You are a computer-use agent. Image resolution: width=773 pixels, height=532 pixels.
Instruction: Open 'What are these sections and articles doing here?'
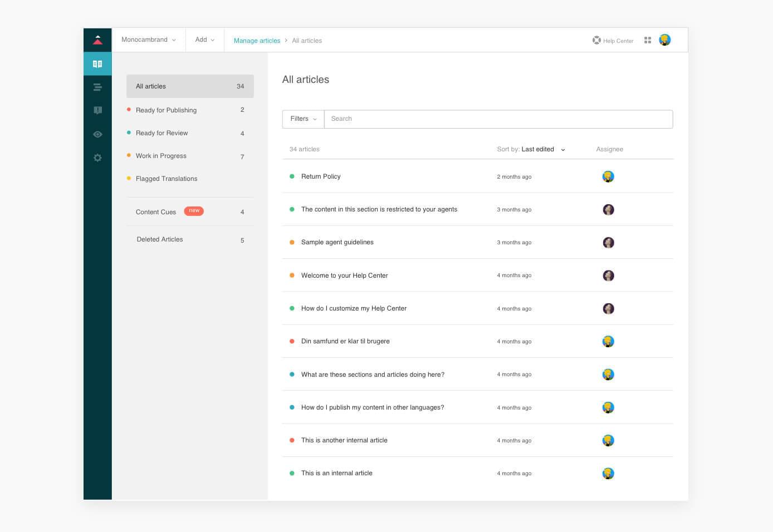(373, 375)
